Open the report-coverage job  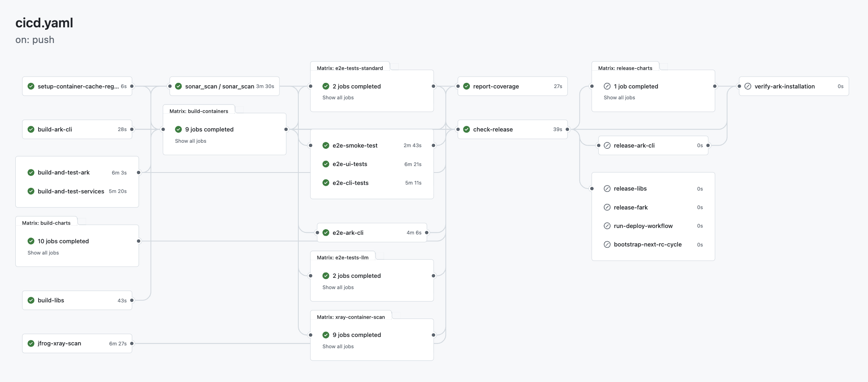click(513, 86)
